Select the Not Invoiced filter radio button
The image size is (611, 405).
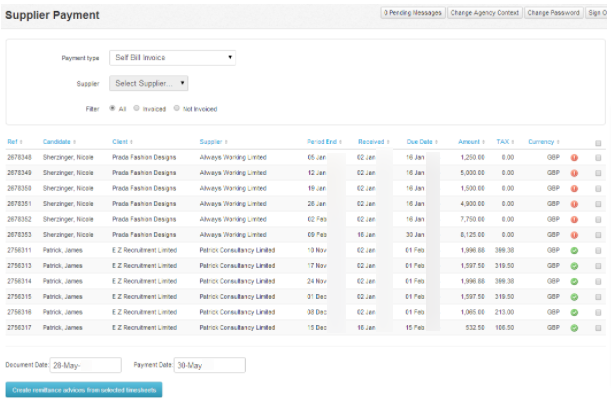[177, 108]
